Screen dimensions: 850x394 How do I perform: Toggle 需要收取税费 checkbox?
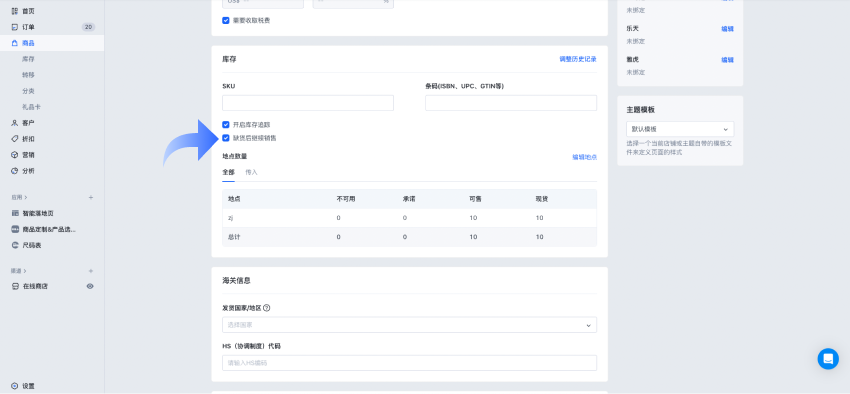click(226, 21)
